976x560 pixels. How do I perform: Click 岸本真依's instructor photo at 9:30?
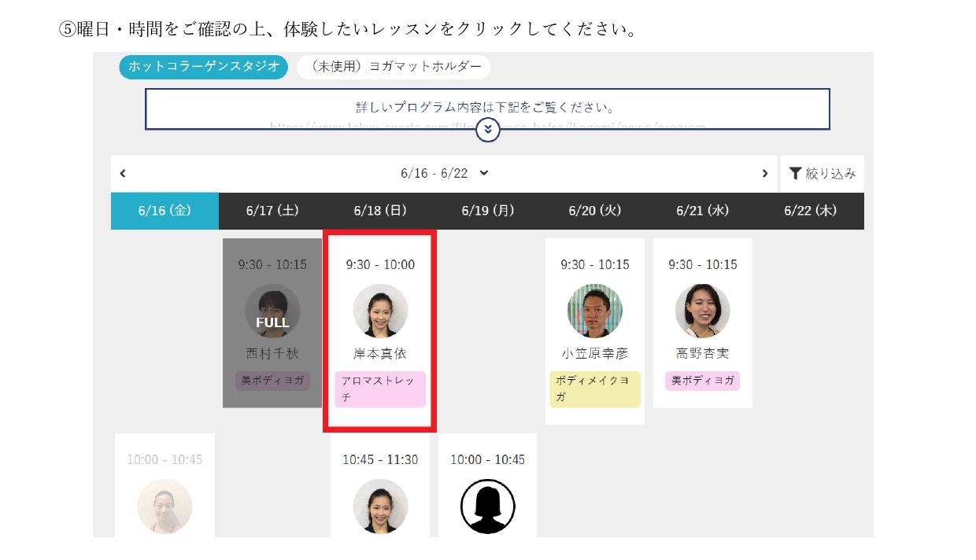[380, 311]
